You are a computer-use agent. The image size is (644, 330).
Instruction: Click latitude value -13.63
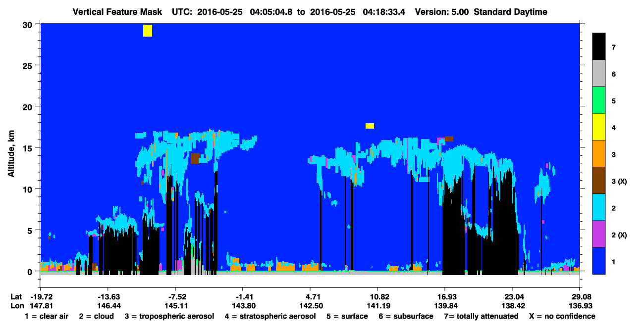pos(108,297)
